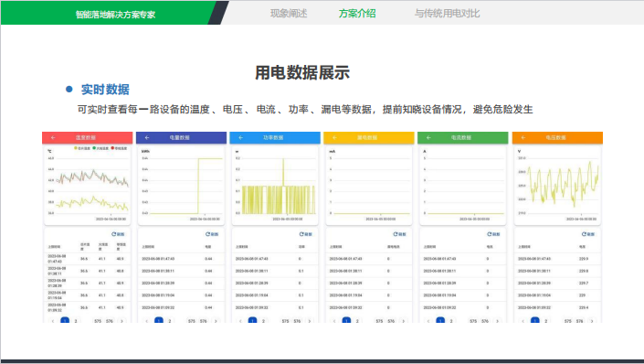Go back from the dark blue electricity (电量) data panel
Screen dimensions: 644x364
pyautogui.click(x=147, y=138)
